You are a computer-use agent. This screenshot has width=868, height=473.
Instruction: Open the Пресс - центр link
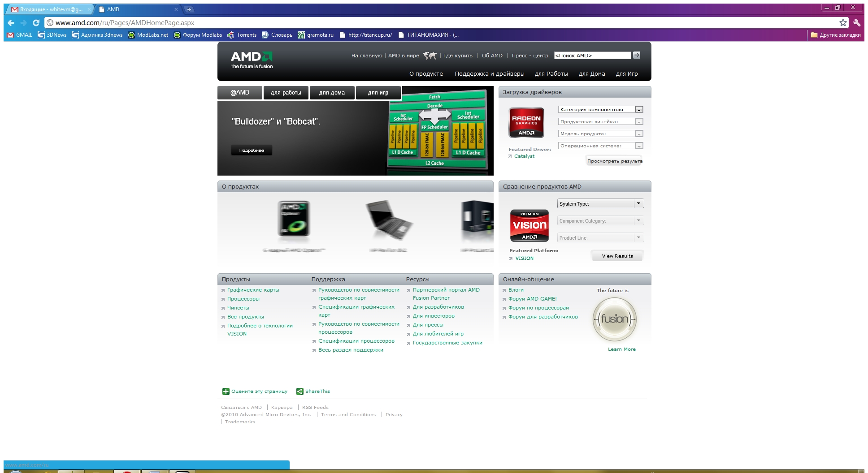click(x=530, y=56)
